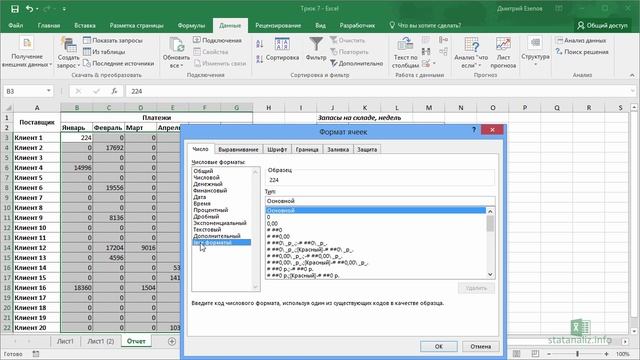Screen dimensions: 640x360
Task: Open the Заливка tab in dialog
Action: pos(338,149)
